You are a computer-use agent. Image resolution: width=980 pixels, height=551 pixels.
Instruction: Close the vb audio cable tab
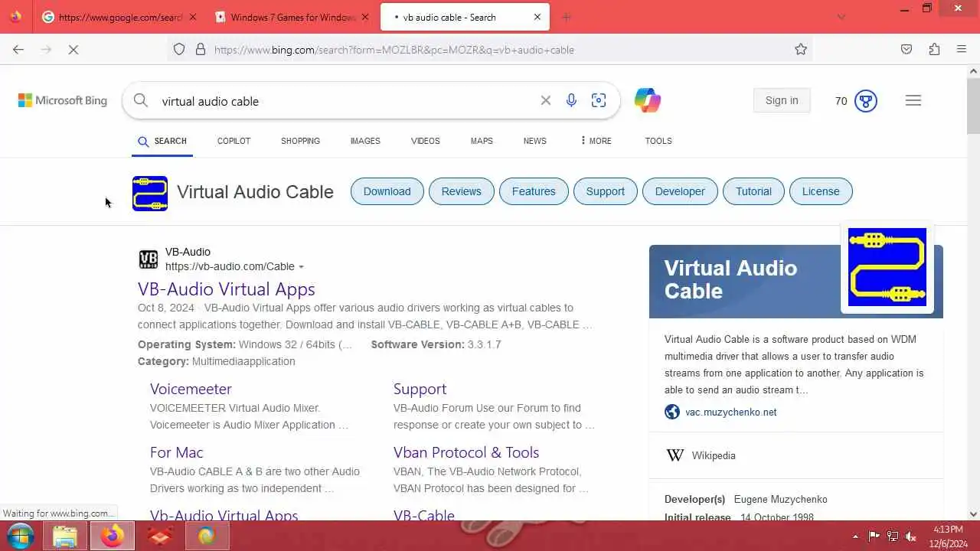[x=537, y=17]
